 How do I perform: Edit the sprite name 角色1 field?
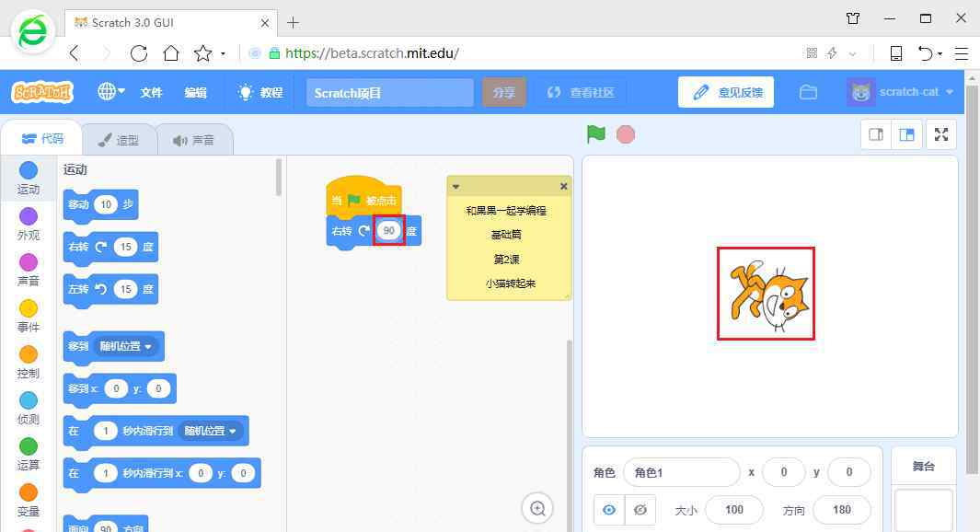681,472
